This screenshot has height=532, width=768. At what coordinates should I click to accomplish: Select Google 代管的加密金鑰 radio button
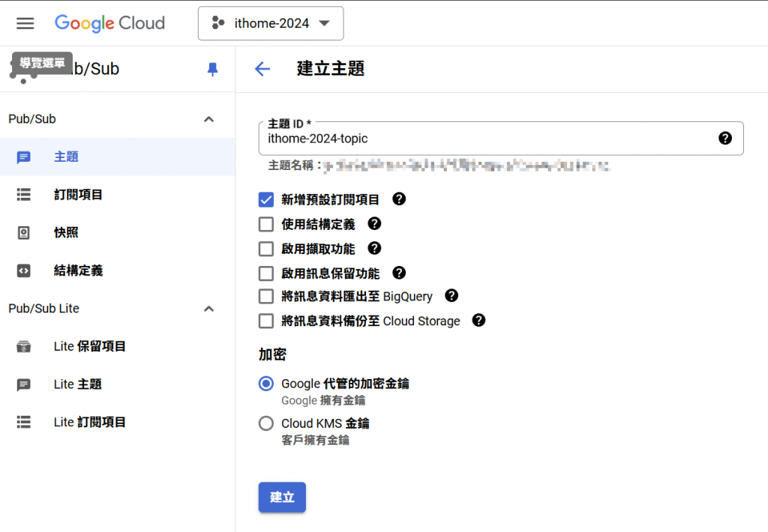point(266,384)
